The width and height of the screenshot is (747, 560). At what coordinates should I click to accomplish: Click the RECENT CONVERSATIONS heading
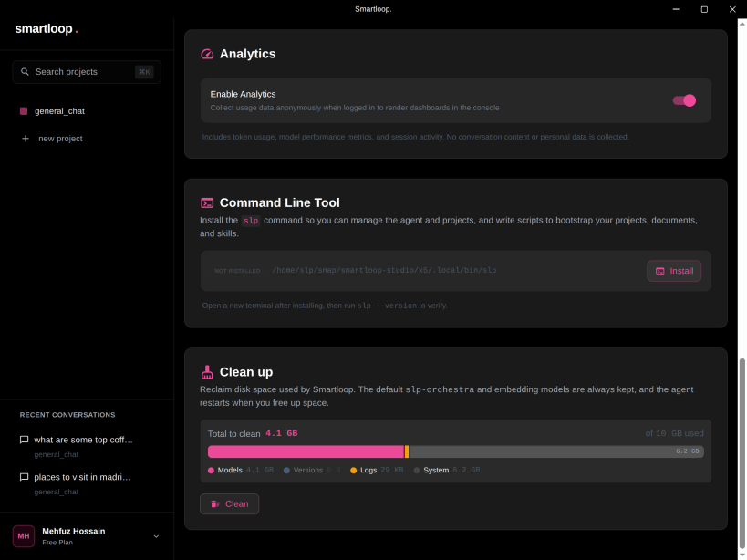pyautogui.click(x=67, y=415)
